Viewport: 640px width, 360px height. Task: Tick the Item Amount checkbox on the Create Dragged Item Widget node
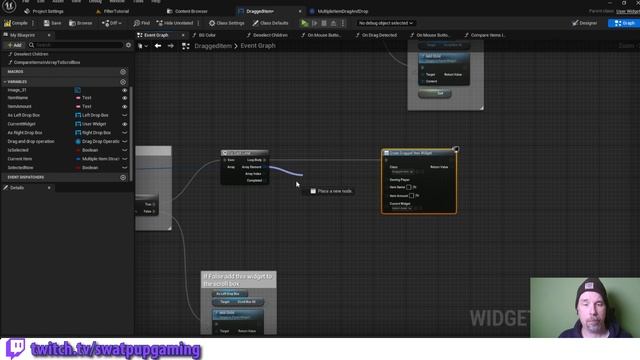(411, 196)
